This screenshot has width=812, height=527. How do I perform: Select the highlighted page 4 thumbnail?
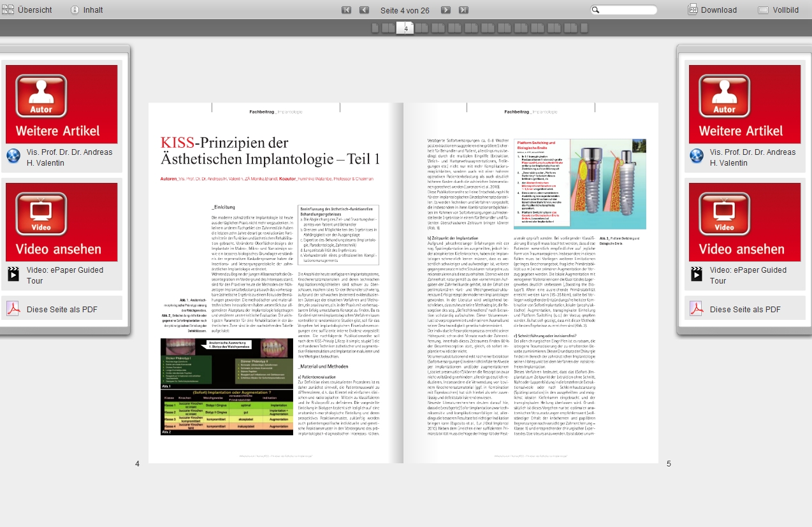click(405, 28)
